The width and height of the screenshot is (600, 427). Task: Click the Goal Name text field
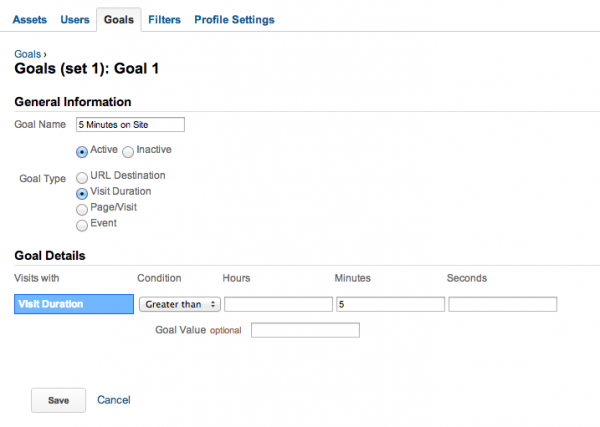(x=130, y=125)
